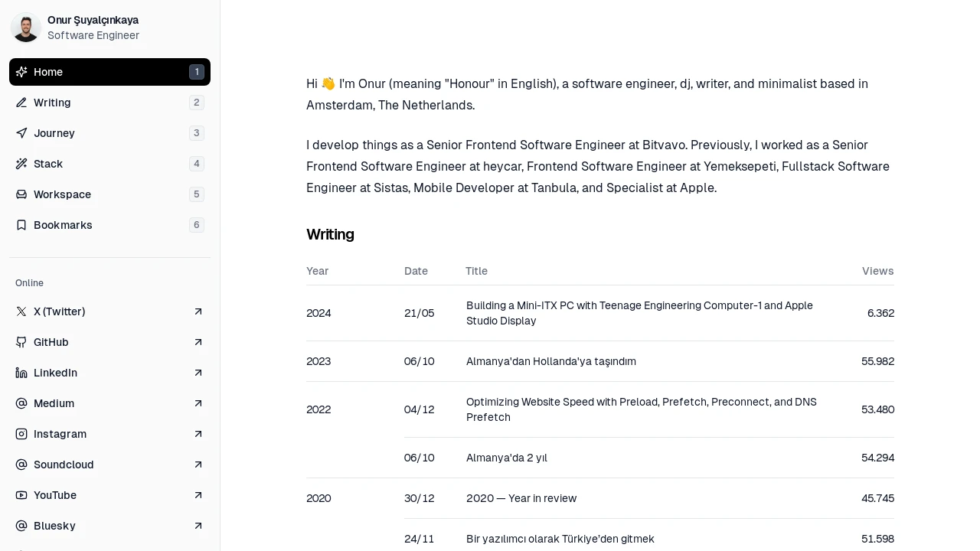The image size is (980, 551).
Task: Click the Stack magic wand icon
Action: click(21, 164)
